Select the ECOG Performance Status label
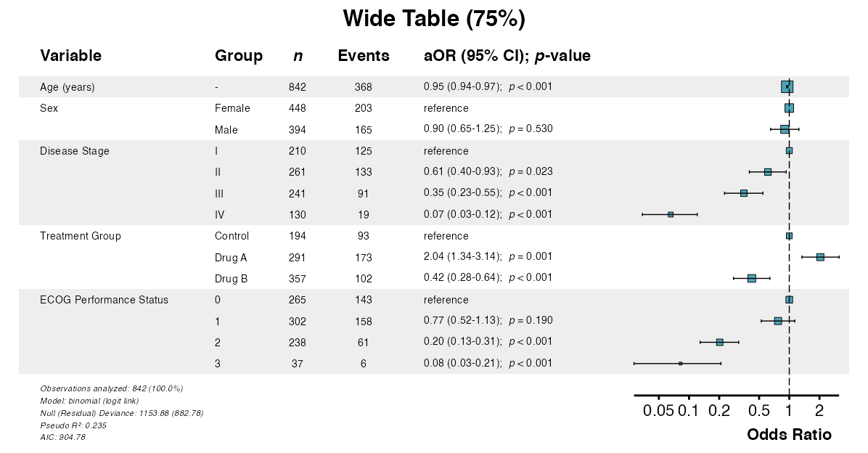 click(x=104, y=300)
